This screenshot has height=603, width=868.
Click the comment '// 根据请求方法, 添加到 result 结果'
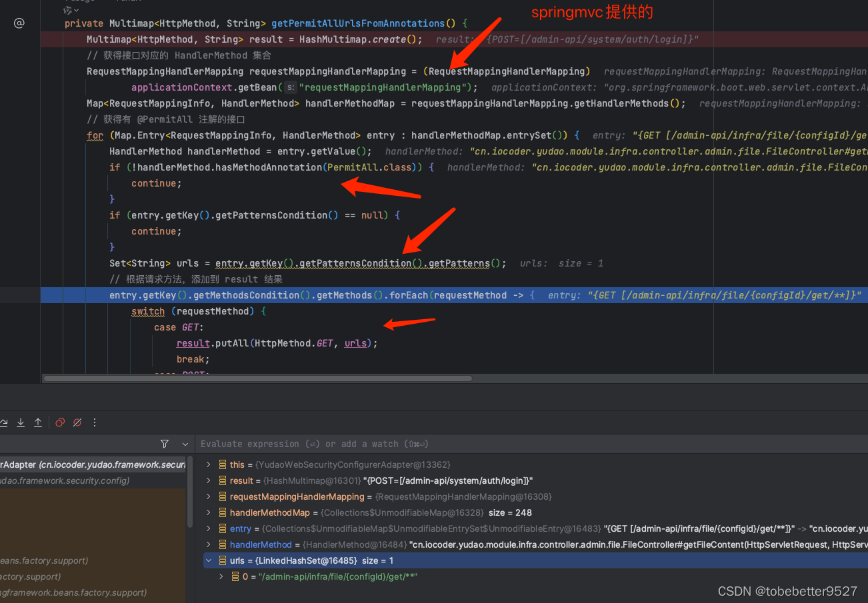click(196, 279)
